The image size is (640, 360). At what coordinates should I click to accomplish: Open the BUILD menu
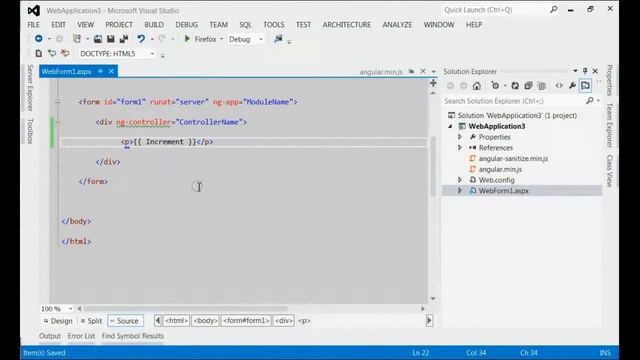pyautogui.click(x=154, y=24)
